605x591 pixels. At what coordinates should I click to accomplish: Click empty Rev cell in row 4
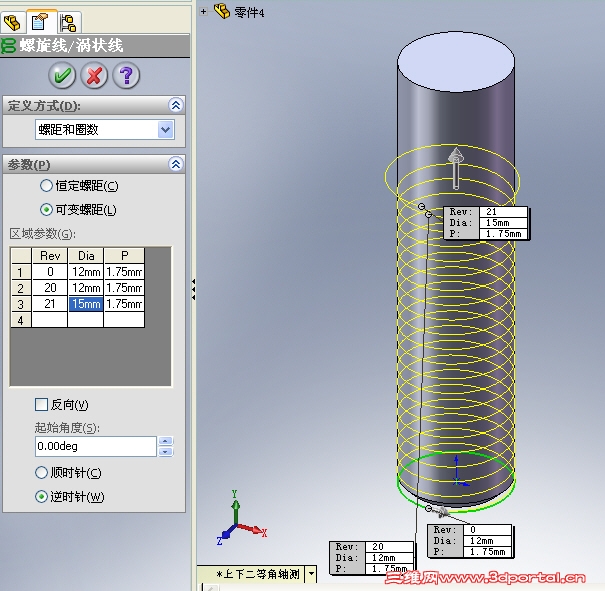point(50,320)
